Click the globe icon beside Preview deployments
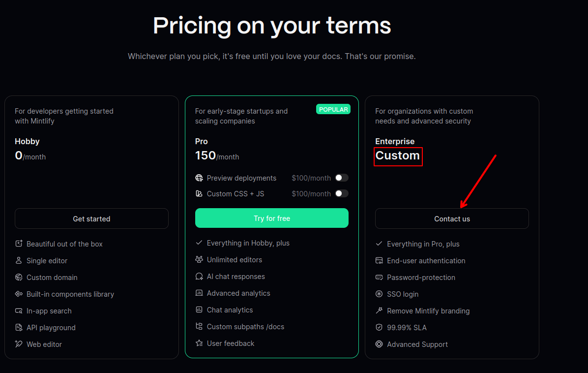The image size is (588, 373). (x=199, y=178)
